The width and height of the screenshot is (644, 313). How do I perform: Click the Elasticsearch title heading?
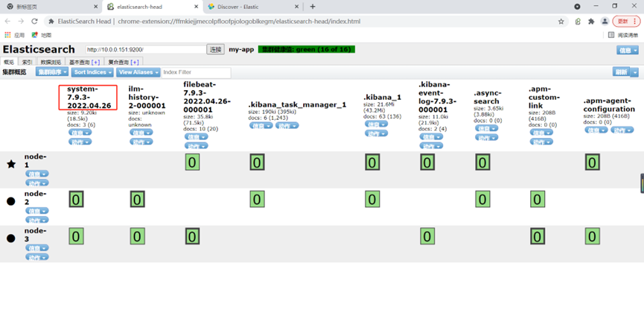[x=39, y=49]
